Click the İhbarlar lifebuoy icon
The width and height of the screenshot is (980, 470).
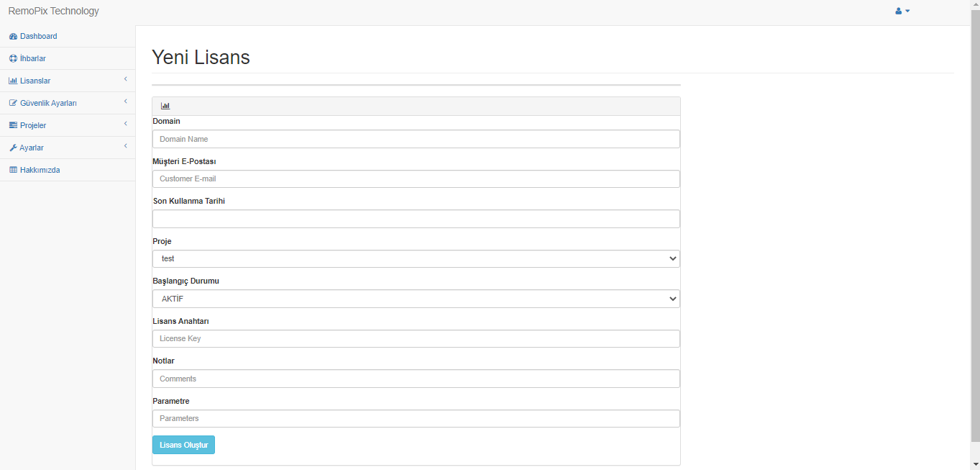(13, 59)
